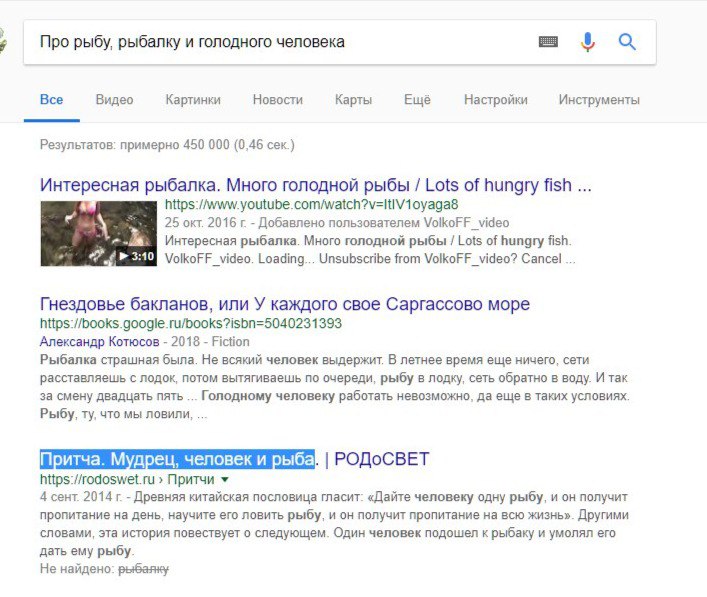Screen dimensions: 707x597
Task: Open Интересная рыбалка video result link
Action: point(316,185)
